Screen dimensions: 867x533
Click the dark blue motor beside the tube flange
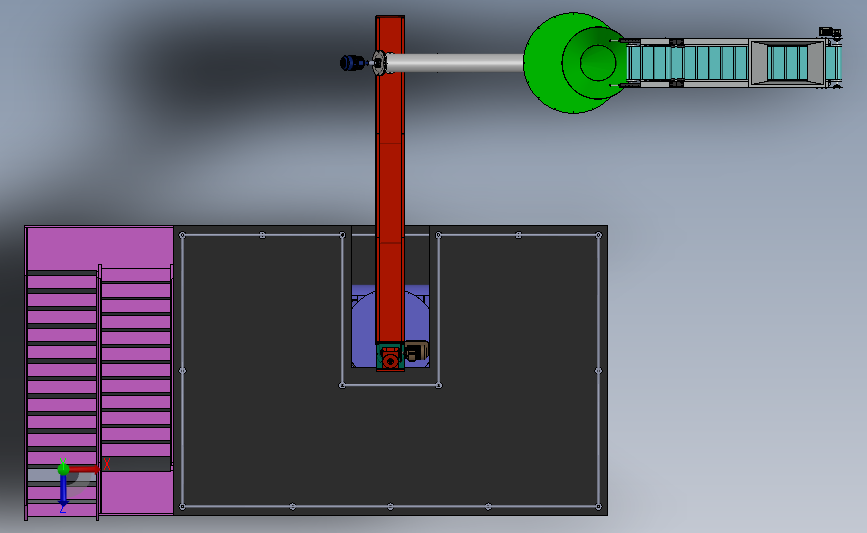click(352, 62)
